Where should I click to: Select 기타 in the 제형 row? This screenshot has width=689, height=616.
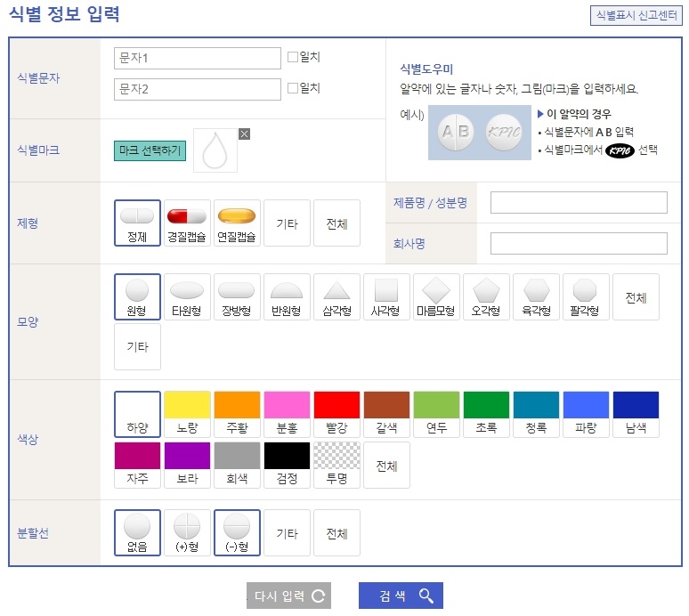pyautogui.click(x=287, y=223)
